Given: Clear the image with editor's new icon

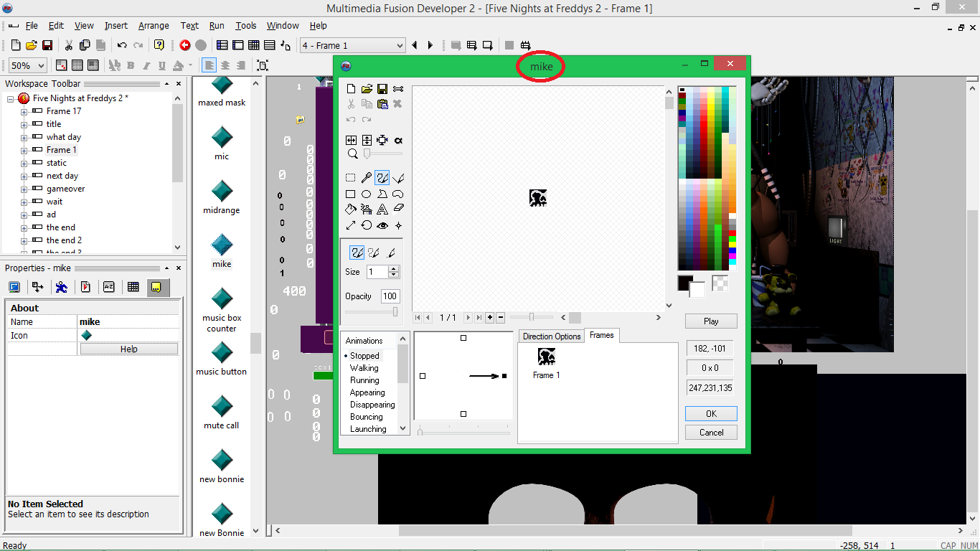Looking at the screenshot, I should [351, 89].
